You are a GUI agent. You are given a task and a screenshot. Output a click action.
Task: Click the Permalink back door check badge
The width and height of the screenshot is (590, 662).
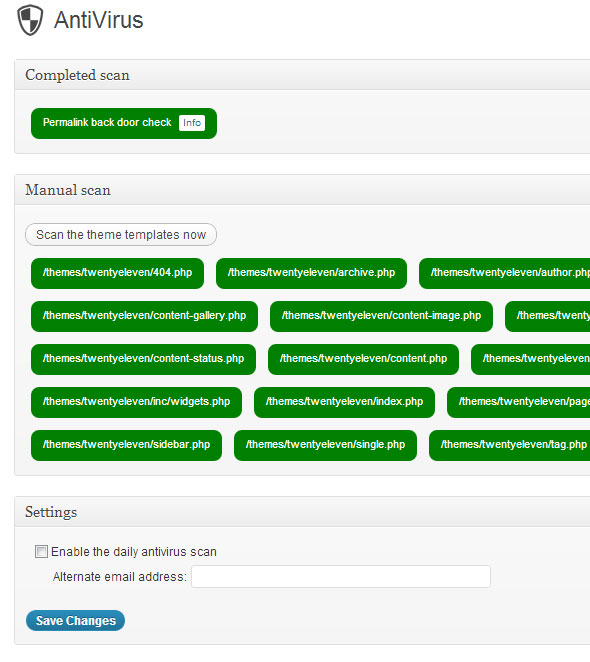tap(124, 123)
